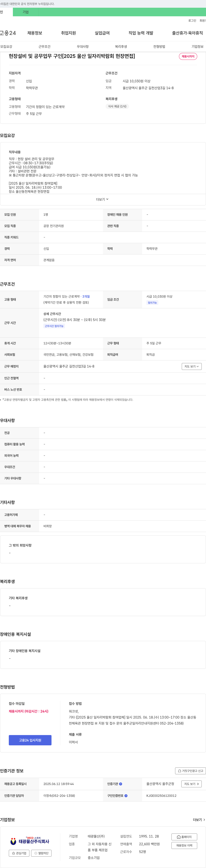Jump to 복리후생 section tab
The image size is (206, 868).
121,47
